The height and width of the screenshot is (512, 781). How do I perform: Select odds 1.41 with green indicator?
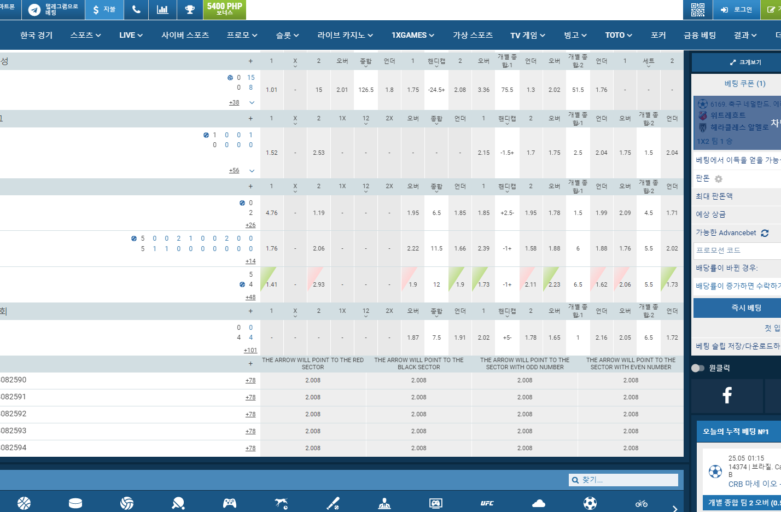click(x=271, y=284)
